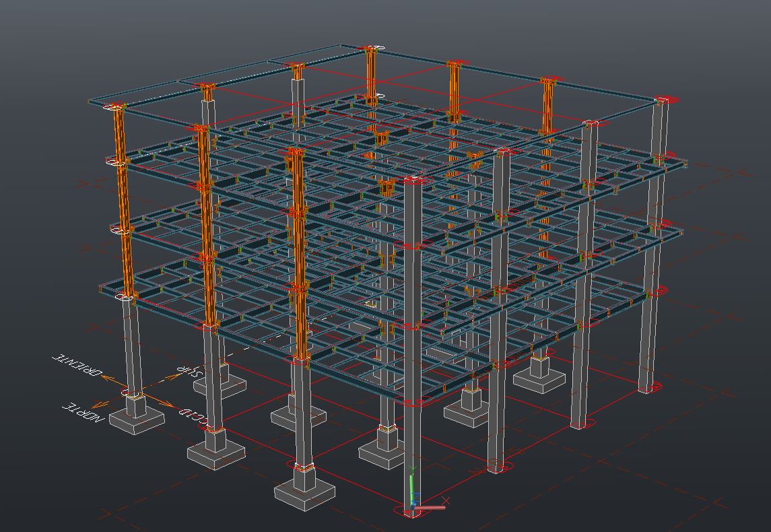Pick the footing beneath the compass arrows
This screenshot has width=771, height=532.
pyautogui.click(x=137, y=420)
